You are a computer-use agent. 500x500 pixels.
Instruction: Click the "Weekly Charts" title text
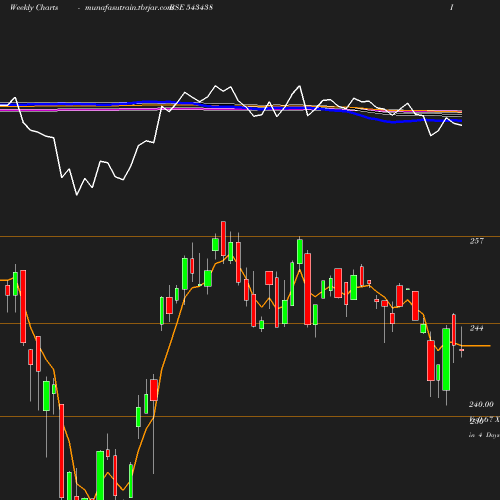click(x=34, y=8)
